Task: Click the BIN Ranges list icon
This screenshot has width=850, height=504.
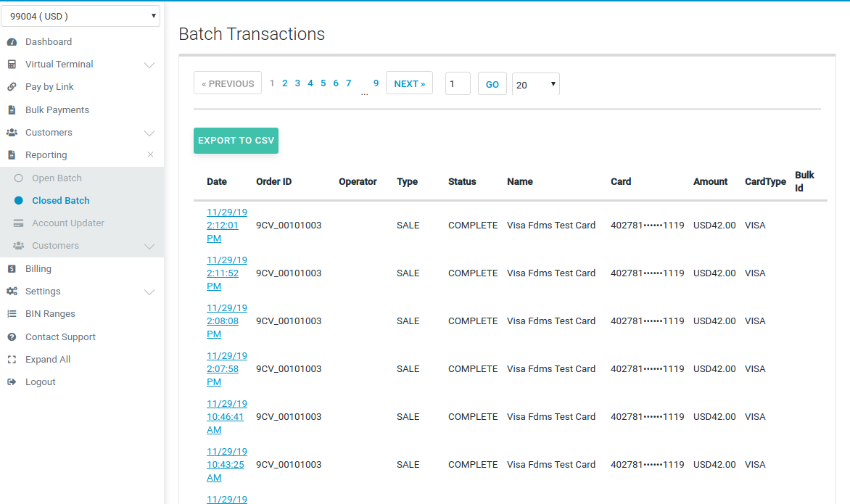Action: click(x=12, y=314)
